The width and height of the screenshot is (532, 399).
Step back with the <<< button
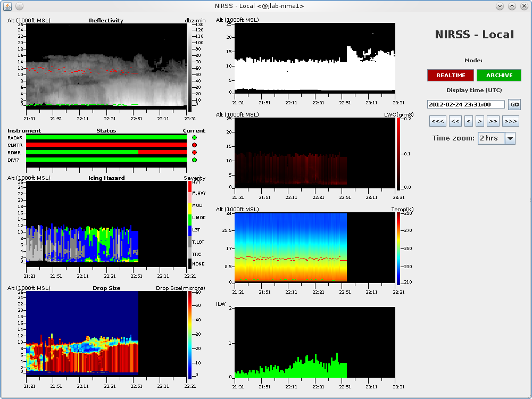pos(437,121)
